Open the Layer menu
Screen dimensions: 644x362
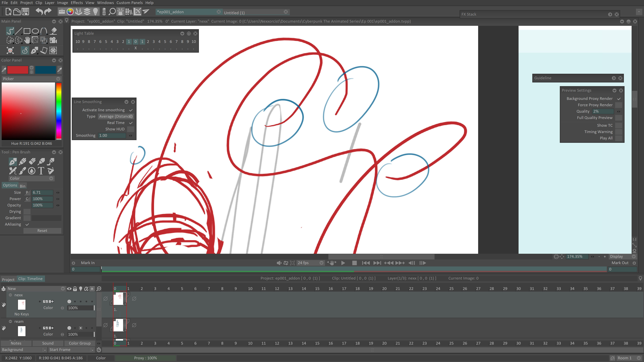point(49,3)
